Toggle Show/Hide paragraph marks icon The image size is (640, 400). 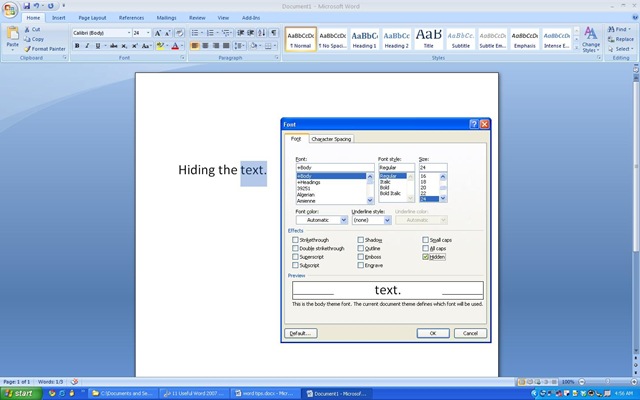click(273, 33)
